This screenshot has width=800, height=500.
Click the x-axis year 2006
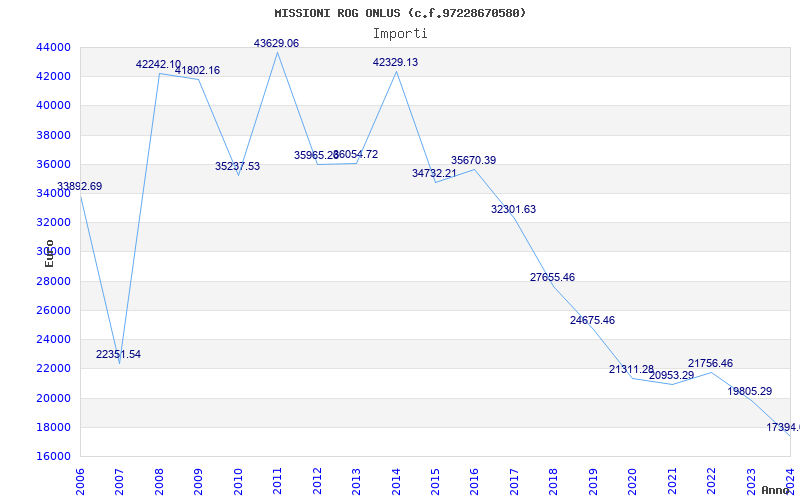[x=80, y=482]
